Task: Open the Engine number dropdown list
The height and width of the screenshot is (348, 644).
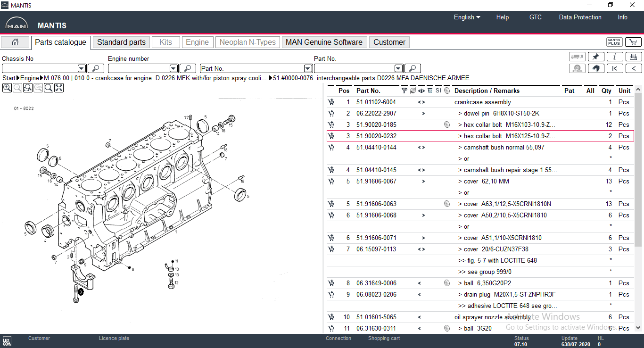Action: click(x=173, y=69)
